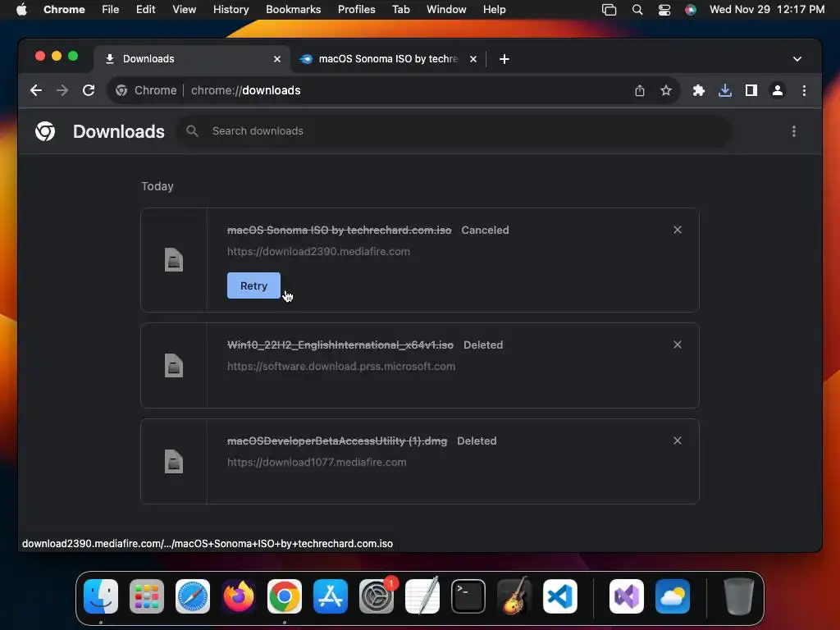
Task: Remove macOS Sonoma ISO entry from list
Action: [x=677, y=230]
